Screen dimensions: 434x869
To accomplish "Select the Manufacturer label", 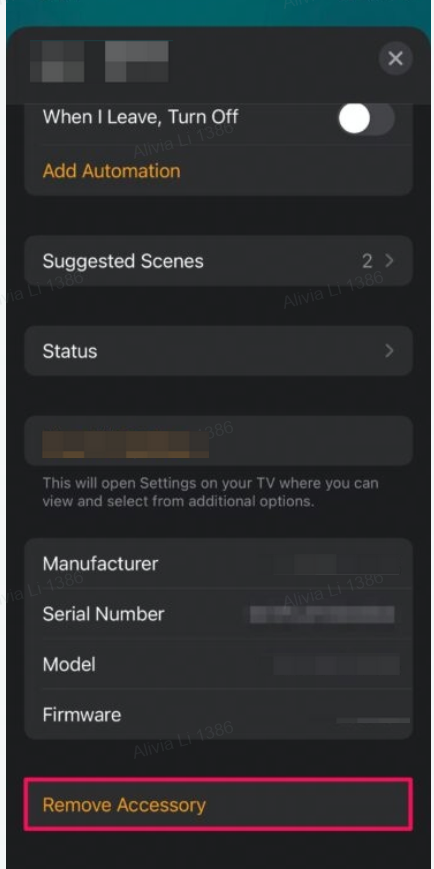I will pos(100,564).
